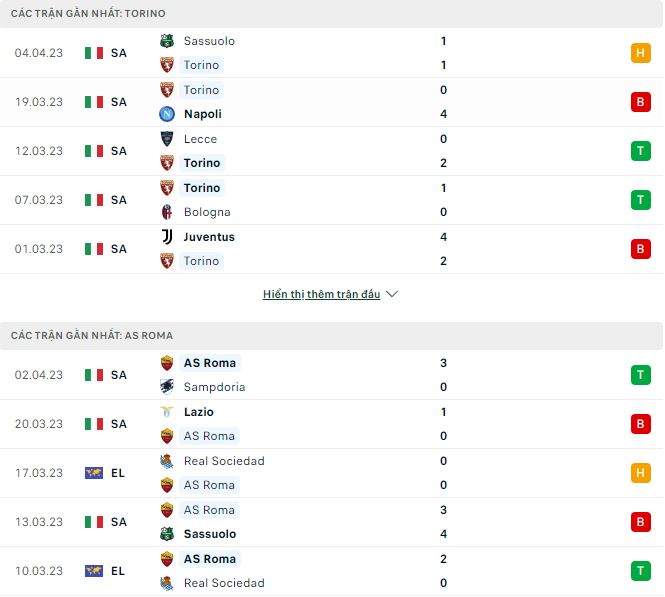
Task: Click the red B badge for Roma-Sassuolo match
Action: point(641,522)
